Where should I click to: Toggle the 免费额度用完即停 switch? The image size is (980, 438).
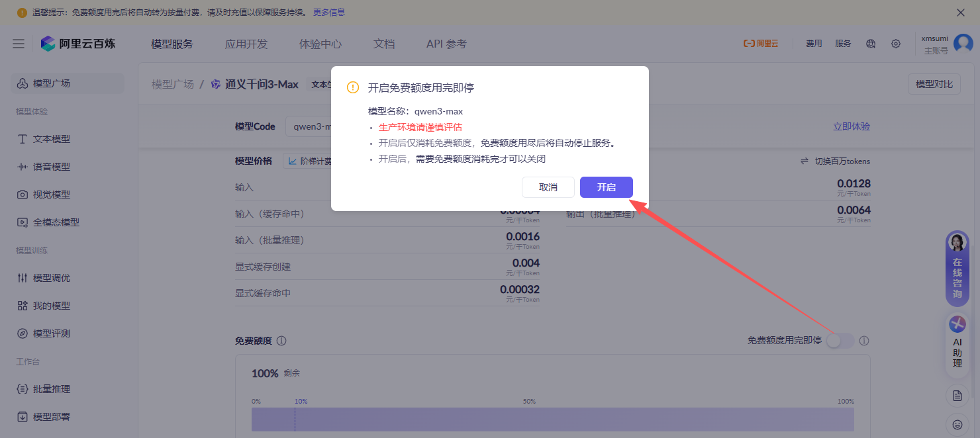pyautogui.click(x=840, y=340)
